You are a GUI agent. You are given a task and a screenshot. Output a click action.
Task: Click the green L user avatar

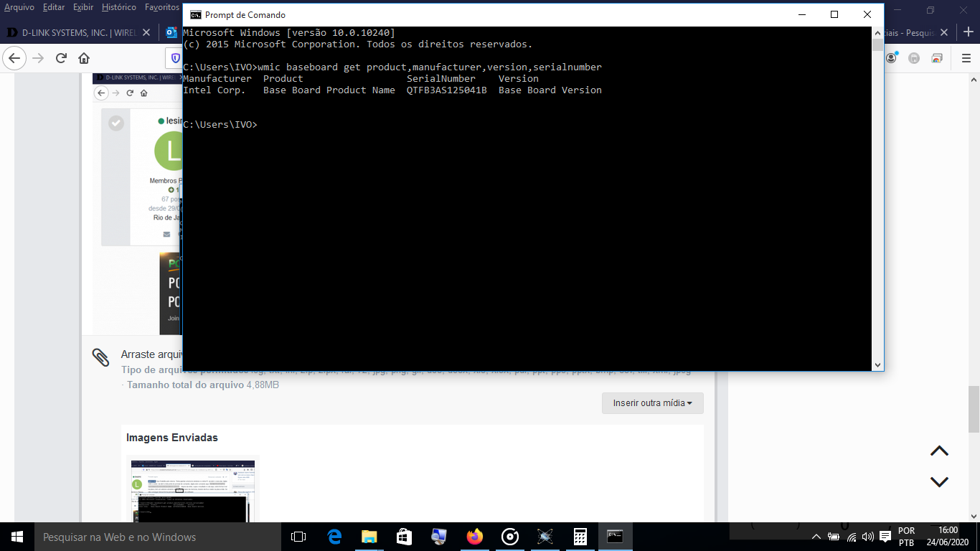(170, 151)
